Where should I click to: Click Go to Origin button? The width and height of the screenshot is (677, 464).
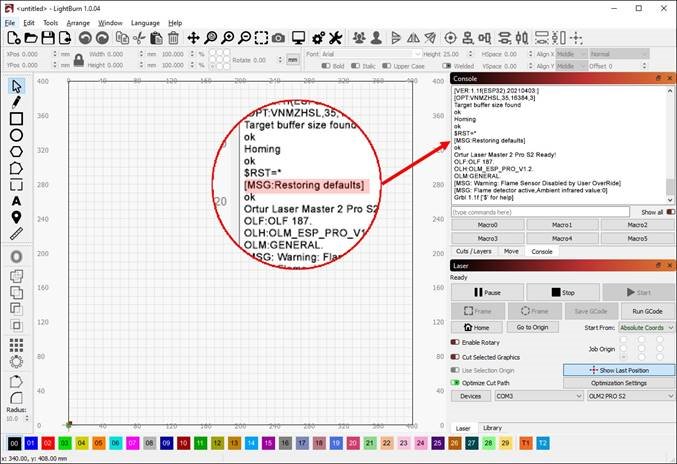(532, 327)
